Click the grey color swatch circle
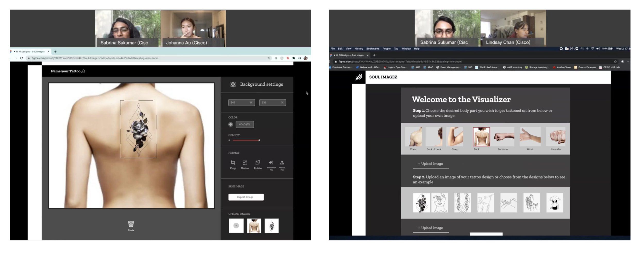This screenshot has height=258, width=644. (231, 124)
